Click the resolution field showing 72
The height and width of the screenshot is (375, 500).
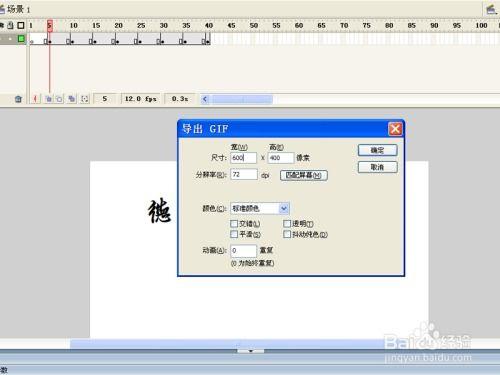[244, 174]
